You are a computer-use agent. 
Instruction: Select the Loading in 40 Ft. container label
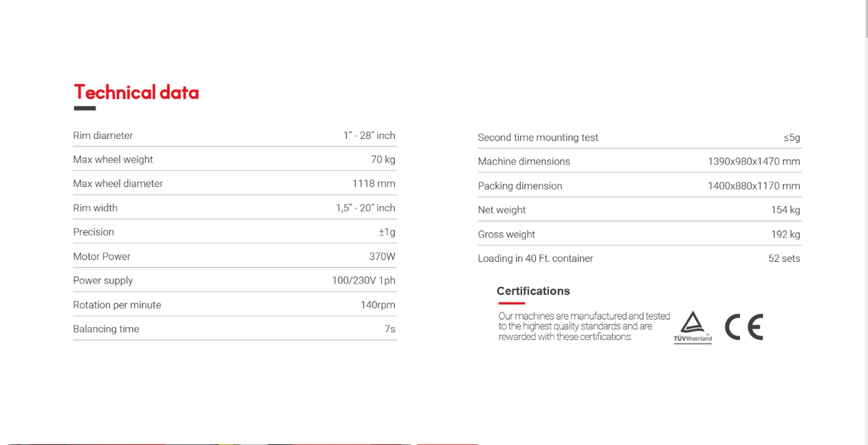click(x=535, y=258)
